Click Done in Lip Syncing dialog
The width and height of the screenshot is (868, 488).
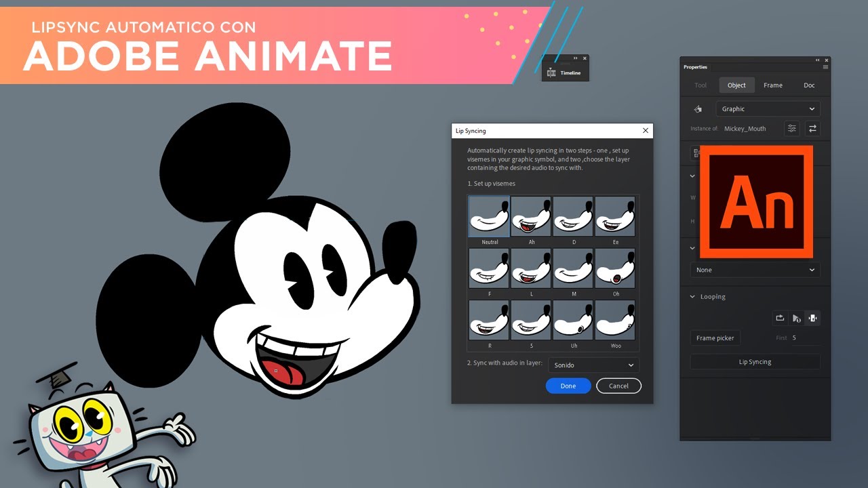tap(568, 386)
